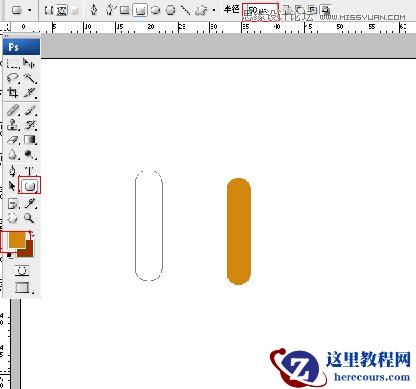Screen dimensions: 416x389
Task: Select the Magic Wand tool
Action: [x=30, y=78]
